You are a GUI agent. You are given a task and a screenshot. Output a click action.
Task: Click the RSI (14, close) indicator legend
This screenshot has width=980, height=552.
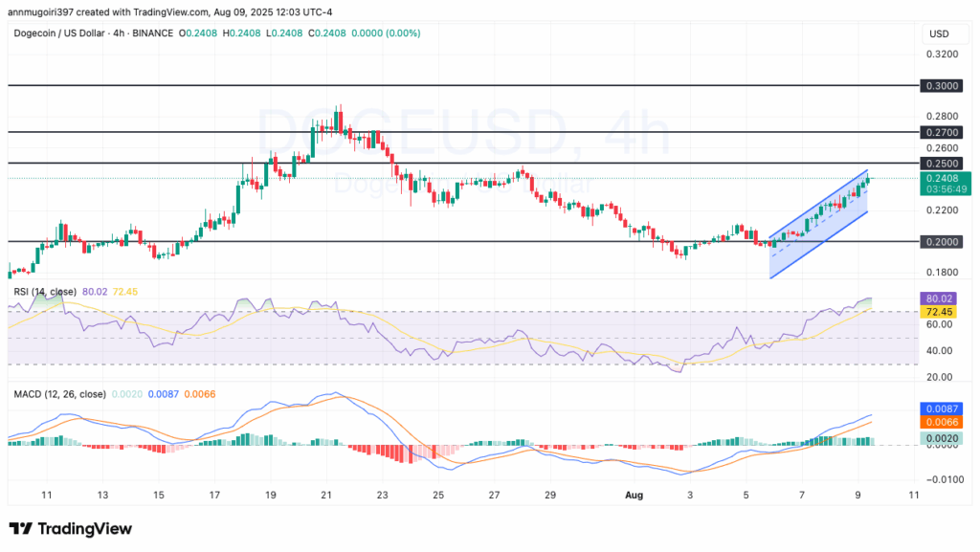[45, 292]
